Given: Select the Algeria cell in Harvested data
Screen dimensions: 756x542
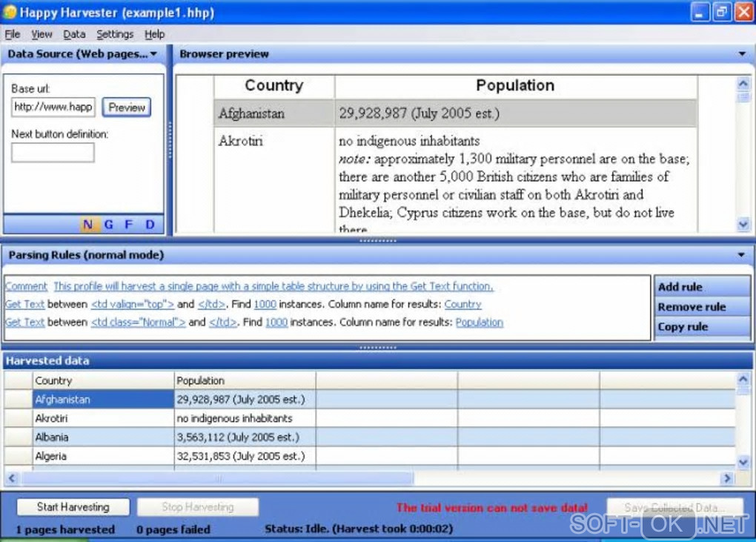Looking at the screenshot, I should pos(103,456).
